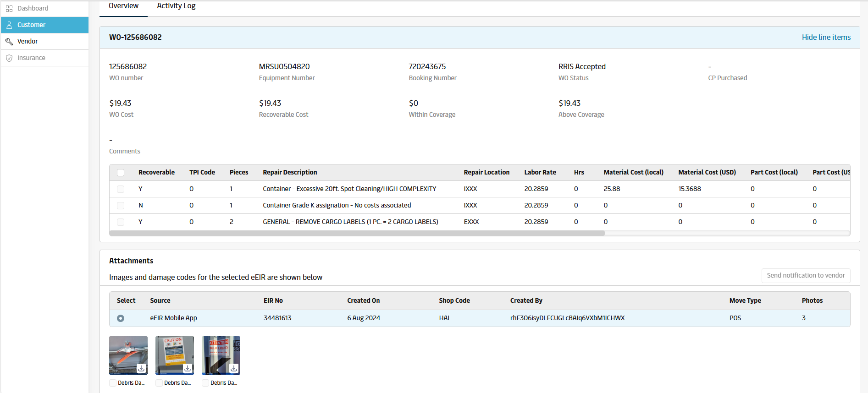Click Send notification to vendor button
The image size is (868, 393).
pos(806,276)
